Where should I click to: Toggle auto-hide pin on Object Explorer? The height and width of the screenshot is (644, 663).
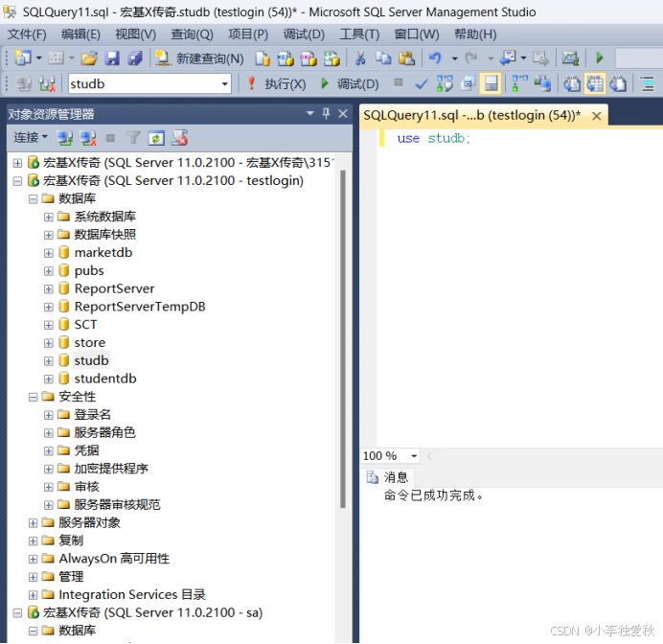point(326,113)
